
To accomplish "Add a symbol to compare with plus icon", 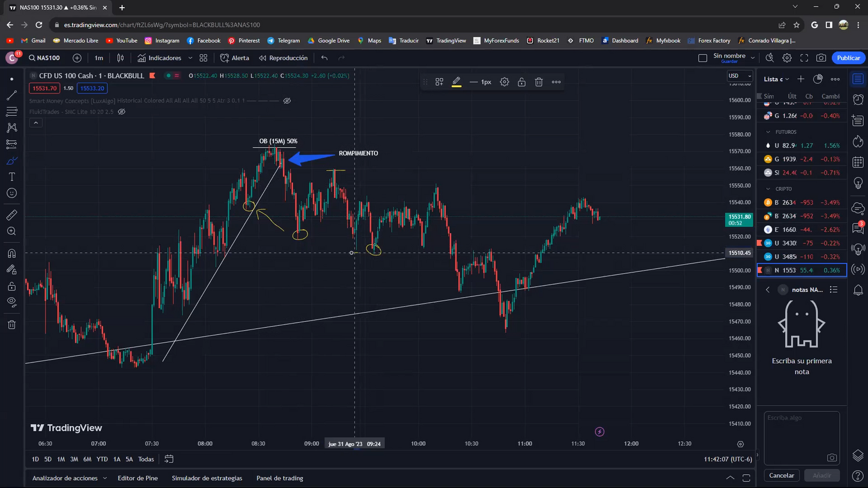I will click(x=77, y=58).
